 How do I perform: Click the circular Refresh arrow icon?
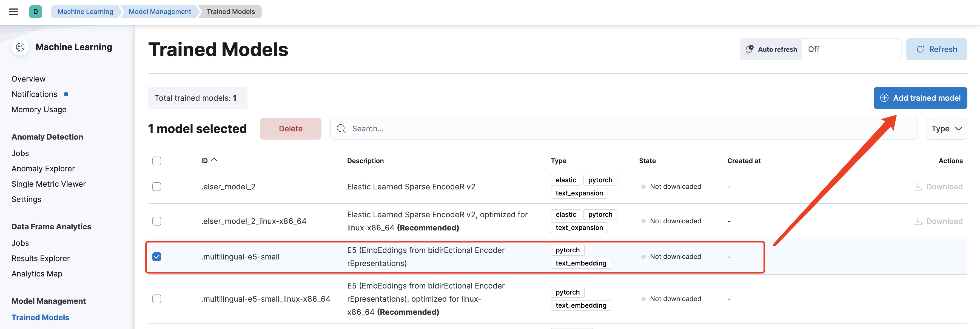(x=920, y=49)
